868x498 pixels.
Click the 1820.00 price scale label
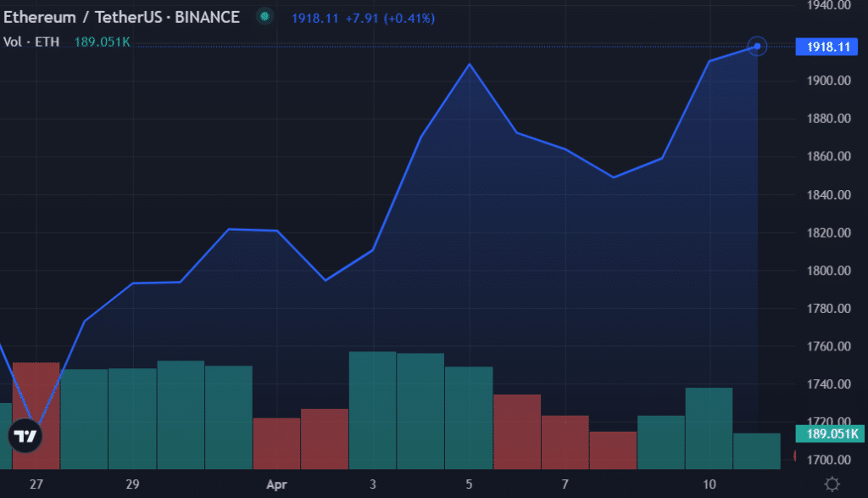click(x=829, y=232)
